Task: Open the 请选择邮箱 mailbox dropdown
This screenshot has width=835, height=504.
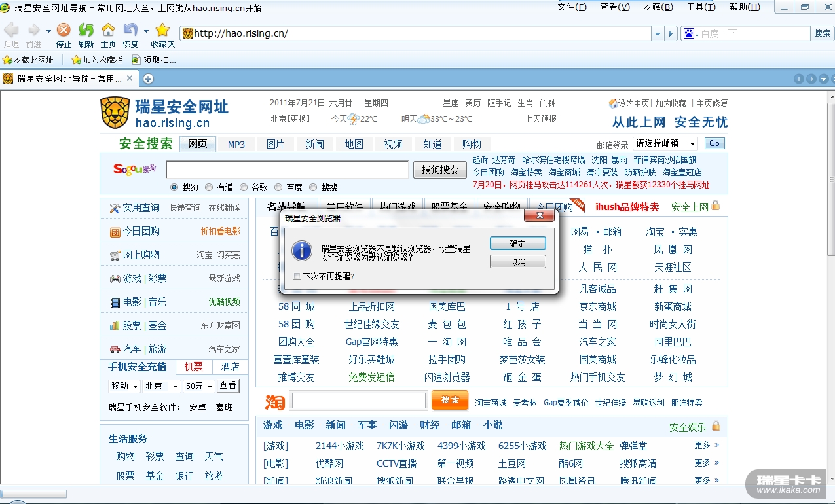Action: pos(665,143)
